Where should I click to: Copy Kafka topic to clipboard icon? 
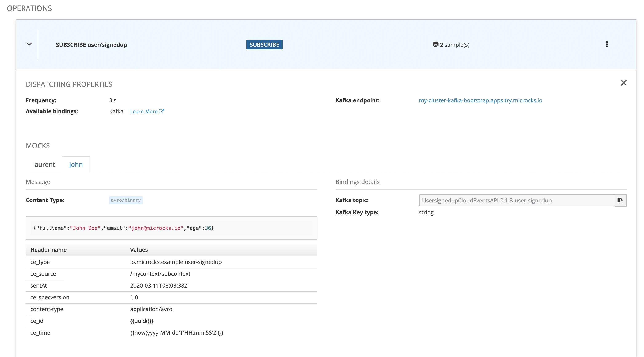[x=620, y=200]
